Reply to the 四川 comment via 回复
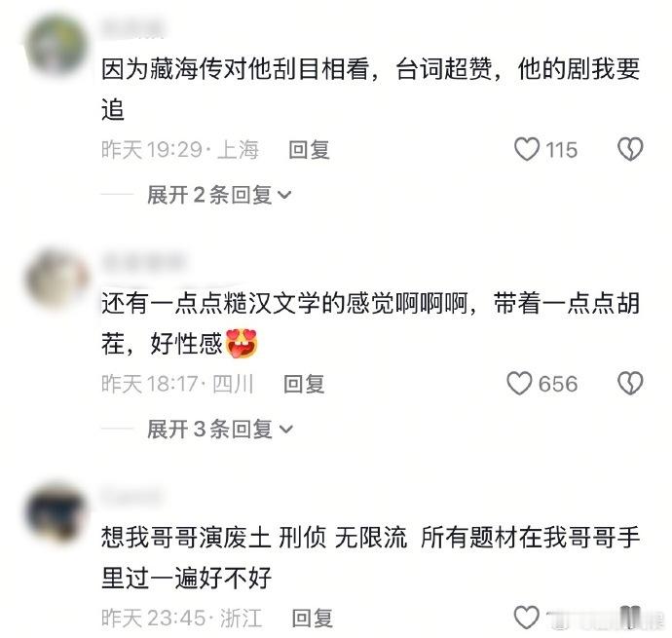The image size is (672, 638). (304, 384)
